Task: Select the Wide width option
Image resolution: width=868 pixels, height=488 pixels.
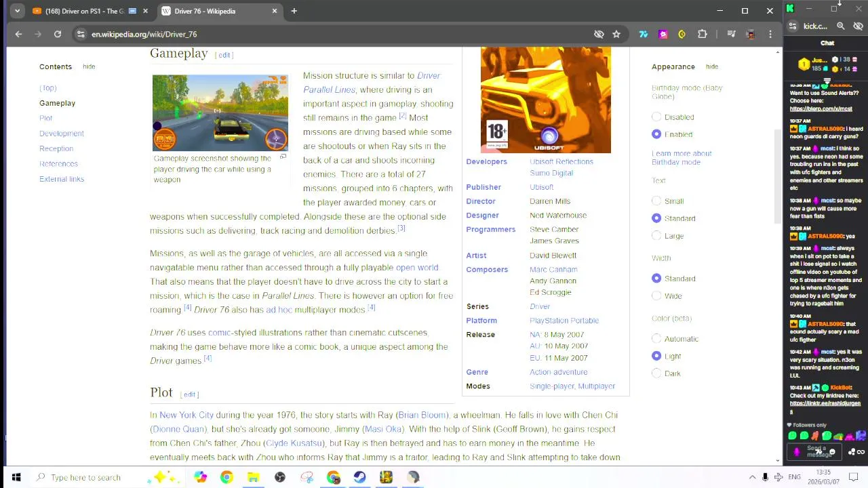Action: click(656, 296)
